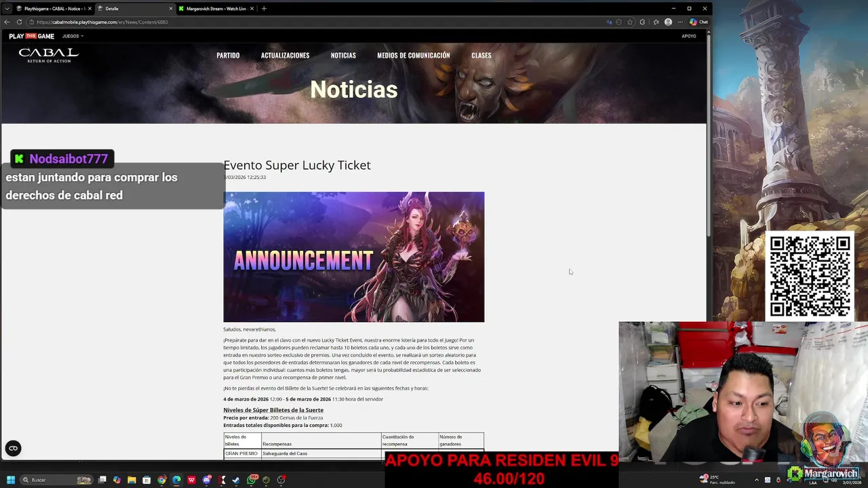Open the JUEGOS dropdown menu
Image resolution: width=868 pixels, height=488 pixels.
pyautogui.click(x=73, y=36)
